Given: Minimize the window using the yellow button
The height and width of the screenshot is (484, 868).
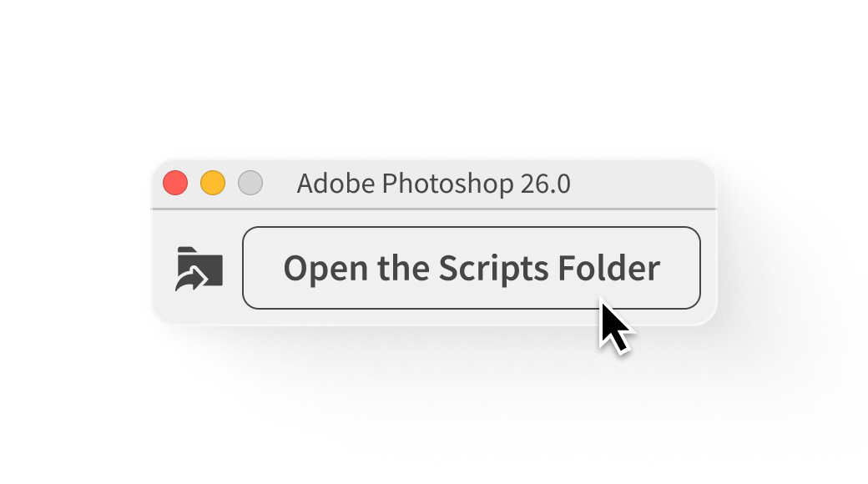Looking at the screenshot, I should 213,183.
